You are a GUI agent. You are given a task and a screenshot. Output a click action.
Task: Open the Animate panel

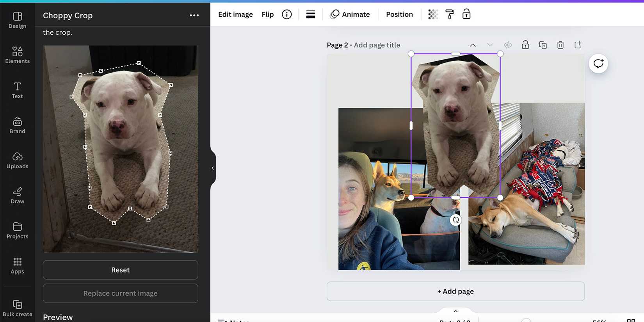(350, 14)
